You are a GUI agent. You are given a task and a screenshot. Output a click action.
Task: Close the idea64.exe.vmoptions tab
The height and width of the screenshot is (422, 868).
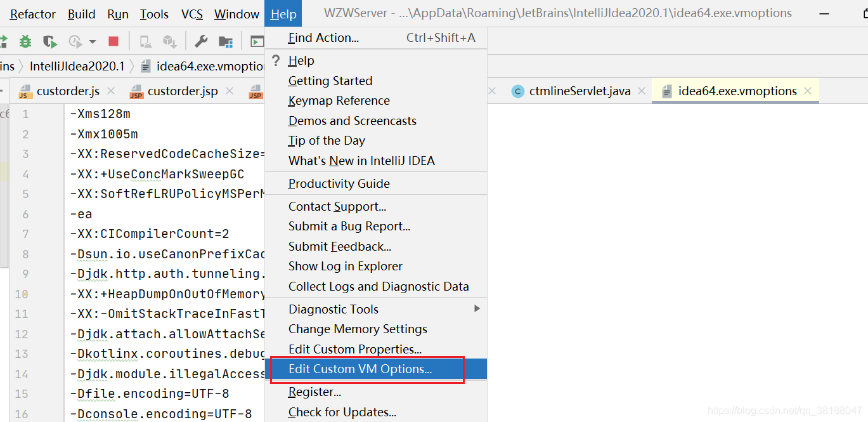[x=808, y=91]
